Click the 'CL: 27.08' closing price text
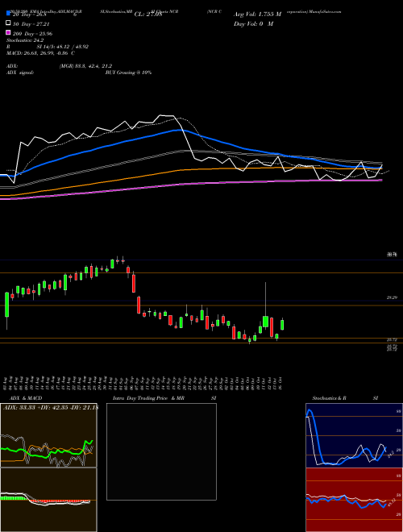 [148, 15]
